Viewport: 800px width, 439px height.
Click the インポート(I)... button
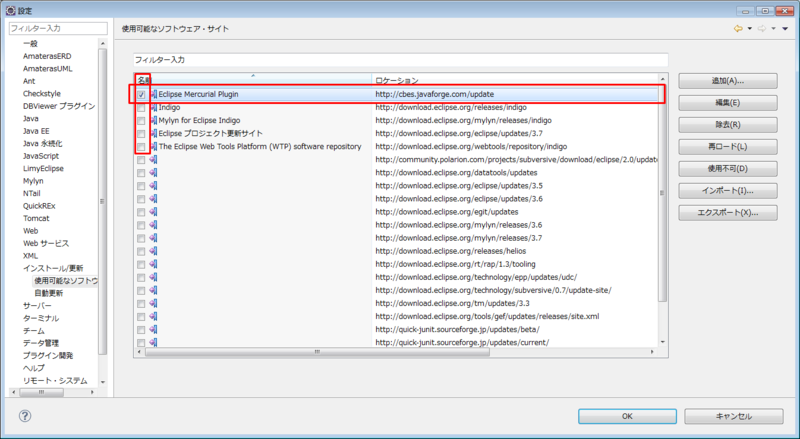tap(728, 190)
